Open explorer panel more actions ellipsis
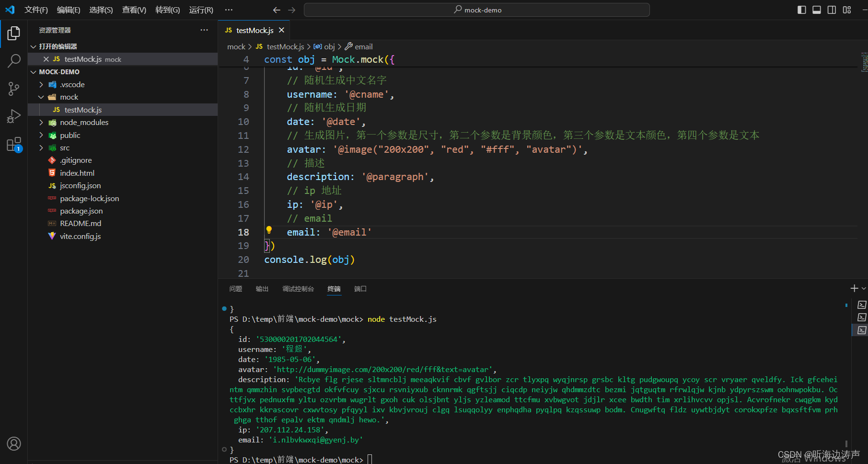 pos(204,30)
